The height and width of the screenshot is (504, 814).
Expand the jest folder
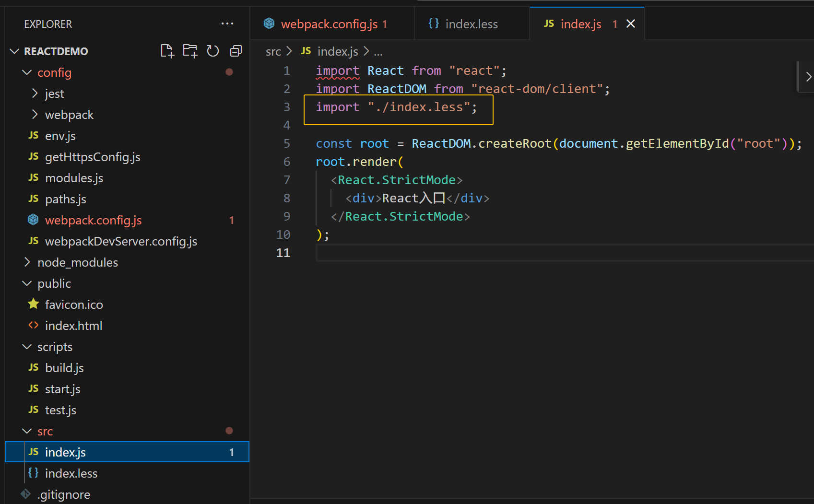pyautogui.click(x=35, y=93)
